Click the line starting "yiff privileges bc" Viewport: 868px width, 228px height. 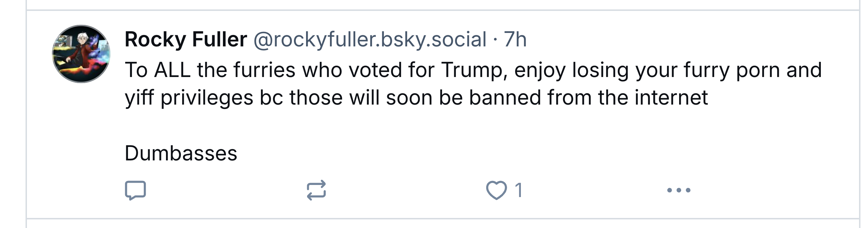pos(416,98)
